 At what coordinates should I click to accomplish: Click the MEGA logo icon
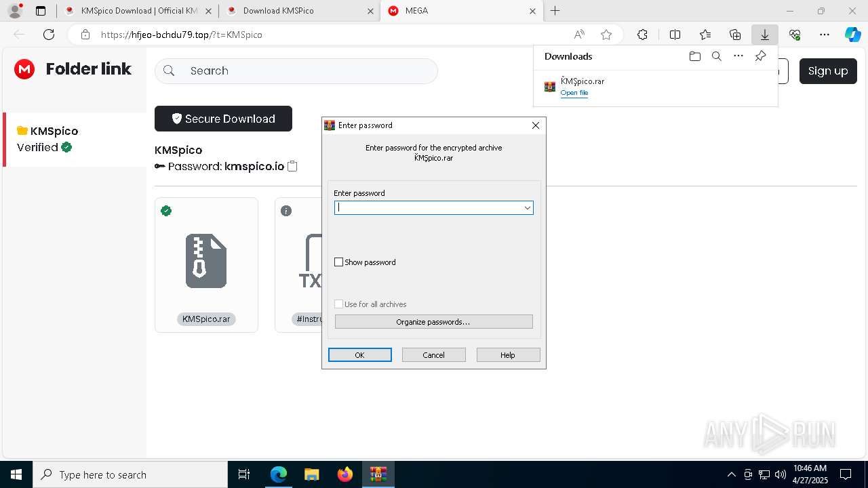pyautogui.click(x=24, y=69)
